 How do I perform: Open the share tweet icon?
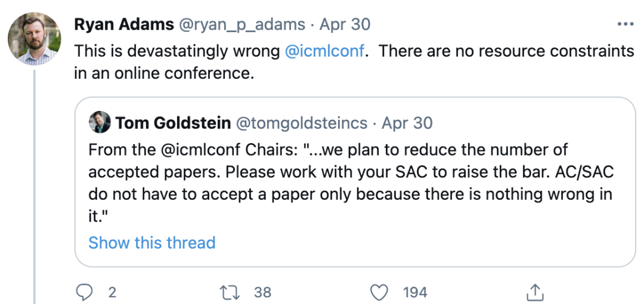point(534,291)
